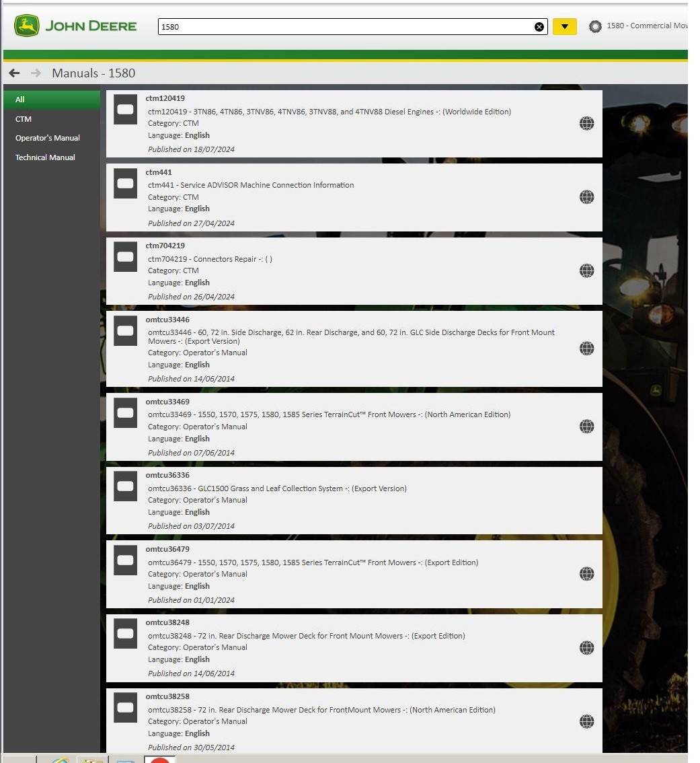The width and height of the screenshot is (700, 763).
Task: Click the Diesel Engines Worldwide Edition description
Action: [329, 112]
